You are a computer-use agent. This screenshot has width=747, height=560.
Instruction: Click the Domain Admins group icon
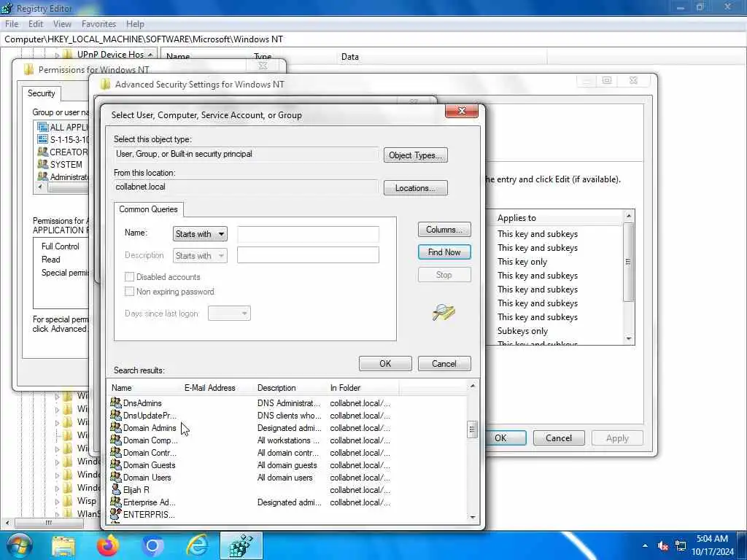pyautogui.click(x=116, y=427)
